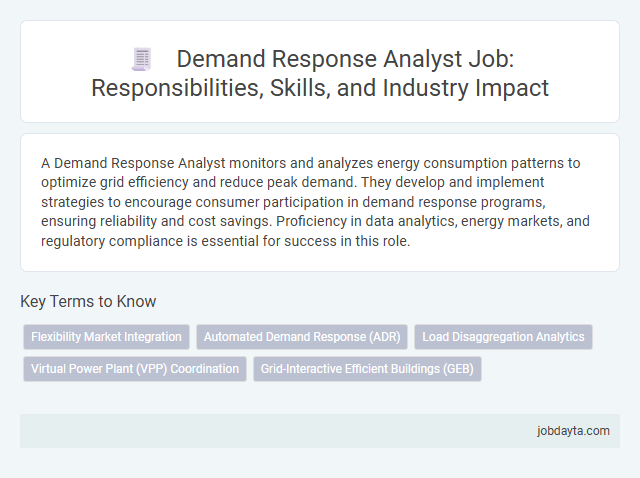Click the Demand Response Analyst Job title heading

[x=320, y=73]
